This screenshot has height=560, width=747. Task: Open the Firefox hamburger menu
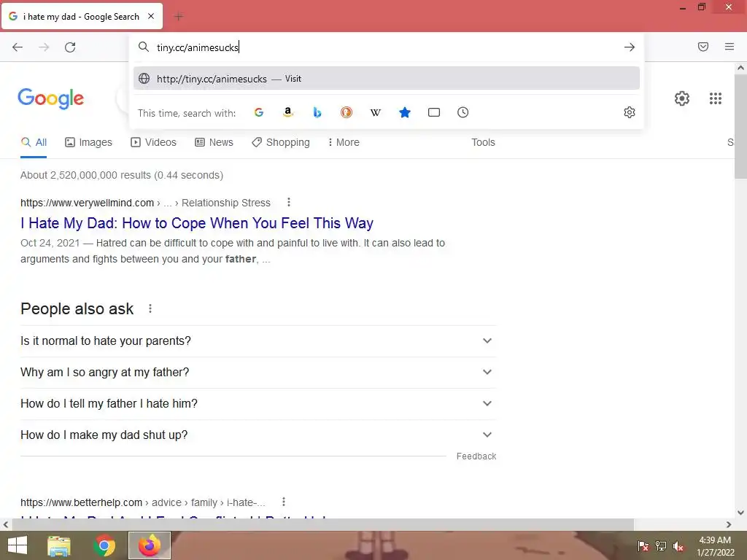(729, 47)
